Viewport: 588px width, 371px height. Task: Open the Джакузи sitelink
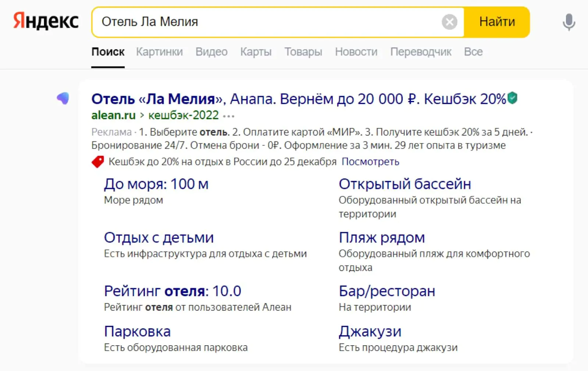(x=370, y=331)
